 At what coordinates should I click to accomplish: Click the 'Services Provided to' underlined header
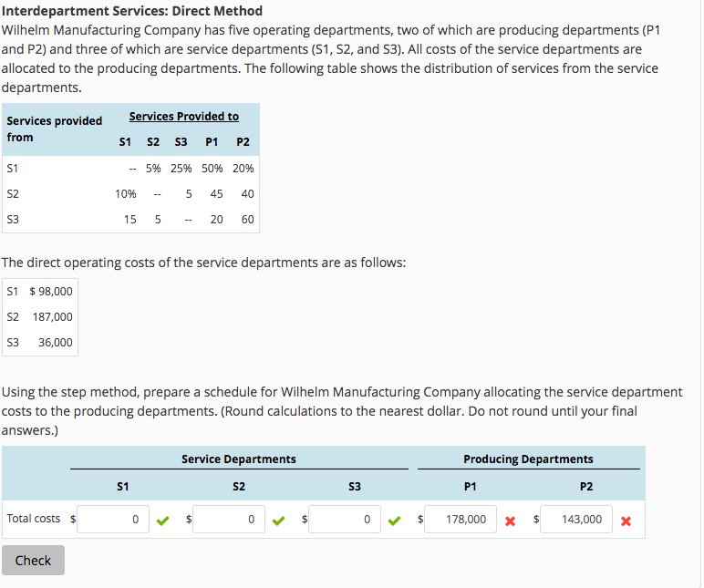184,117
